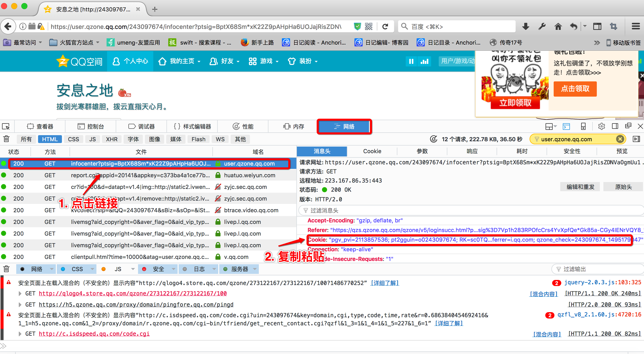The height and width of the screenshot is (354, 644).
Task: Open the hamburger menu icon
Action: (x=636, y=26)
